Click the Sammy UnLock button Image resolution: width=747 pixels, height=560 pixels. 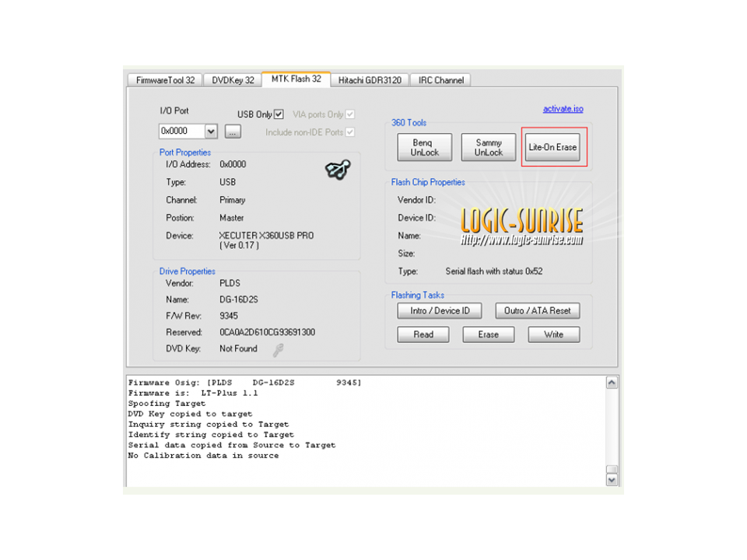489,147
